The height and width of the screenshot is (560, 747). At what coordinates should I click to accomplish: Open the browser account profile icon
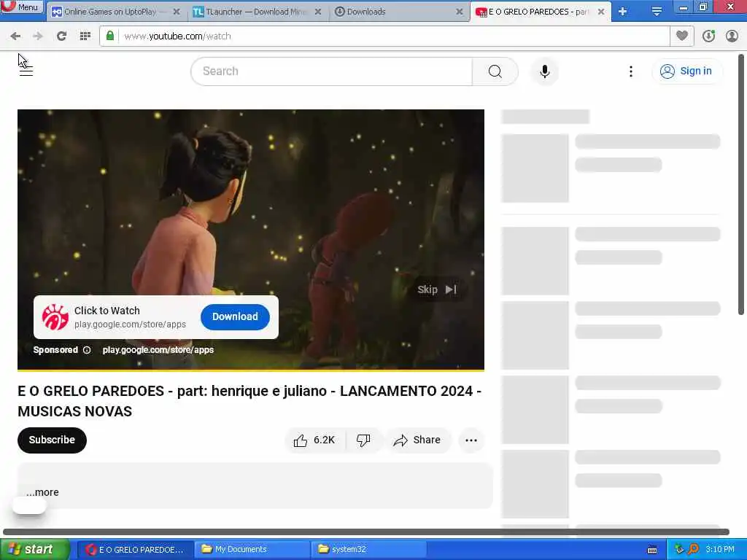tap(732, 36)
